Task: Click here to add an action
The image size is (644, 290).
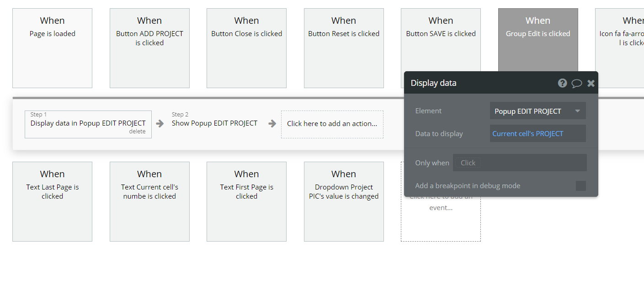Action: coord(332,124)
